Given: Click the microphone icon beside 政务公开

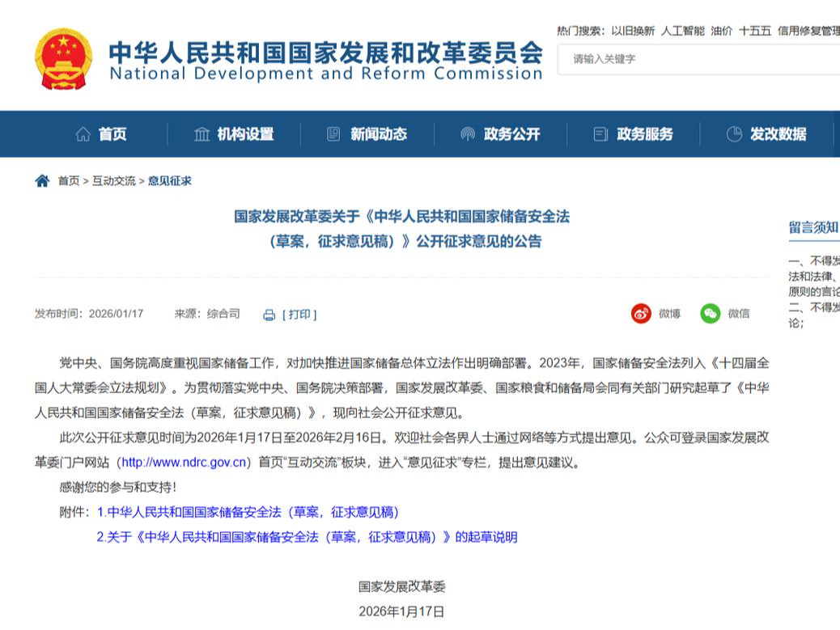Looking at the screenshot, I should coord(467,134).
